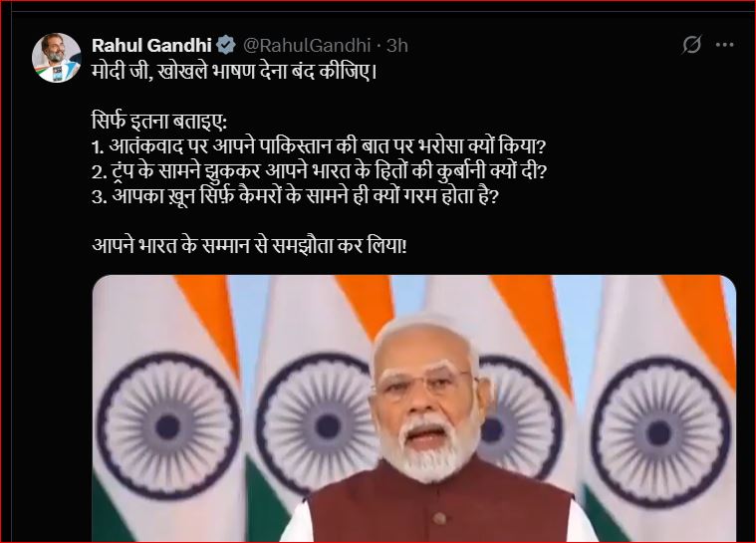Click question 2 mentioning ट्रंप
Screen dimensions: 756x543
coord(319,170)
